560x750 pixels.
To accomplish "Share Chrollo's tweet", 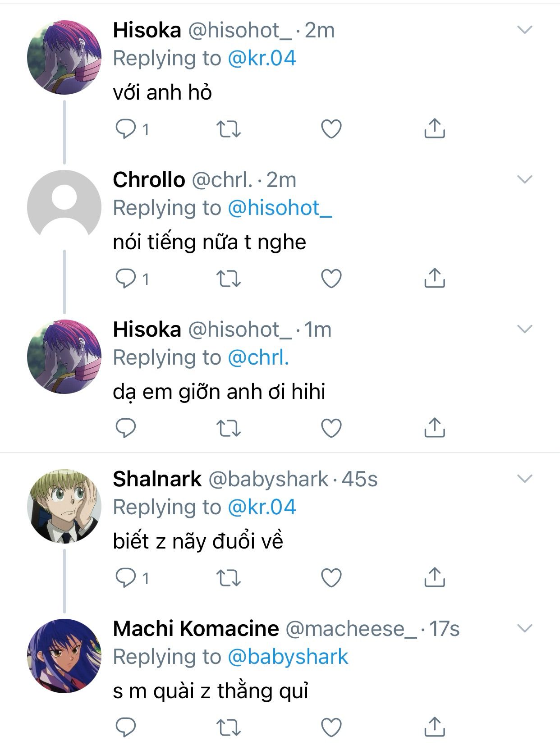I will click(434, 279).
